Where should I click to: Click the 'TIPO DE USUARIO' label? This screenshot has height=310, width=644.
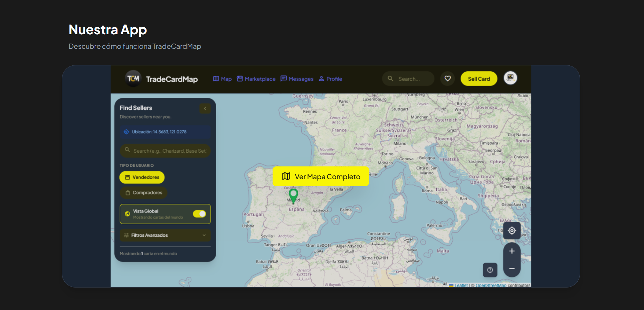(136, 165)
